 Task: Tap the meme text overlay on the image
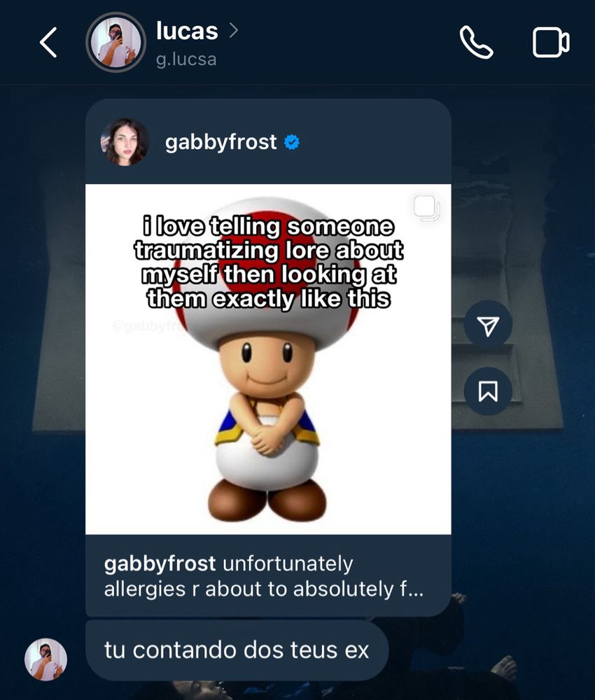269,262
